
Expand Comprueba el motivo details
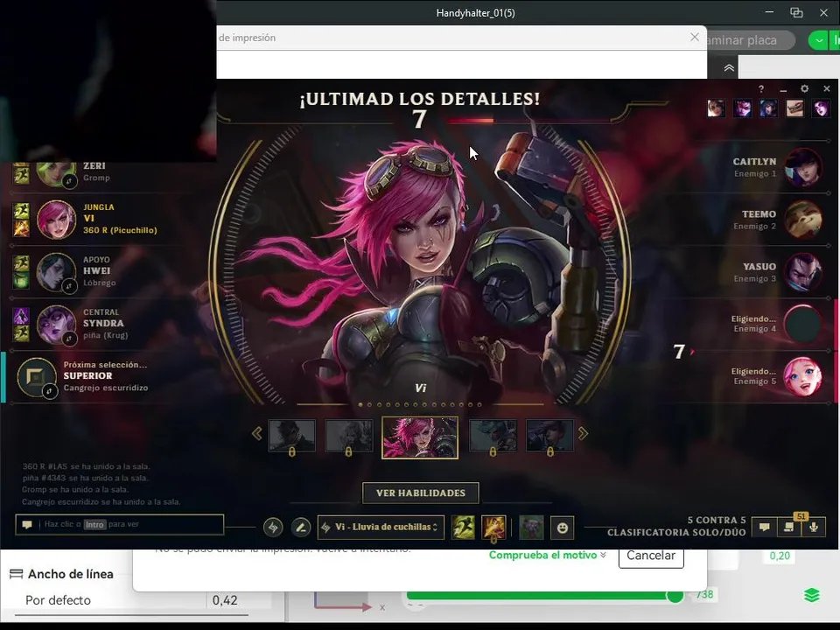click(548, 555)
